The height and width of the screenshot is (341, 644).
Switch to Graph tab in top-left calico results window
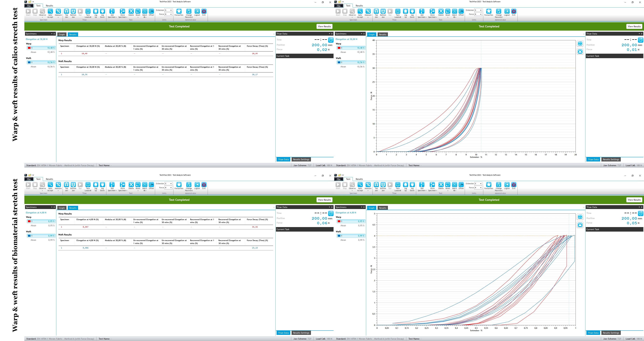(62, 34)
